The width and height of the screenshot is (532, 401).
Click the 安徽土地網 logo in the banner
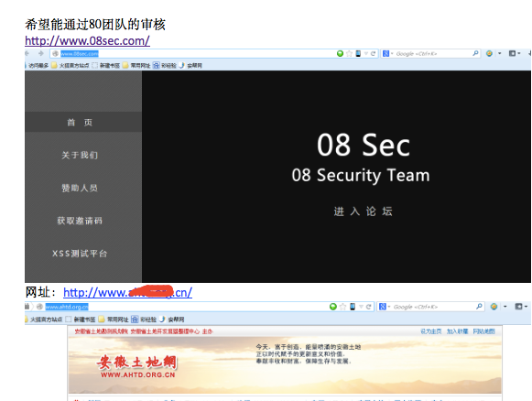137,366
